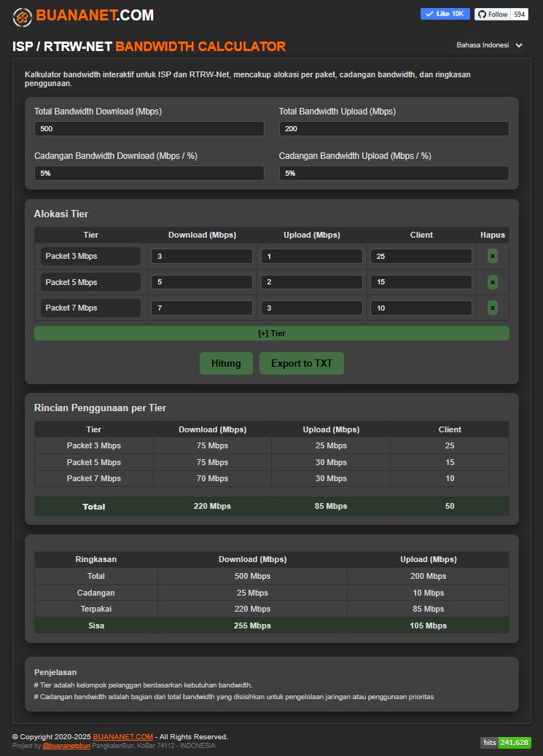Delete the Packet 7 Mbps tier row
543x756 pixels.
click(493, 308)
